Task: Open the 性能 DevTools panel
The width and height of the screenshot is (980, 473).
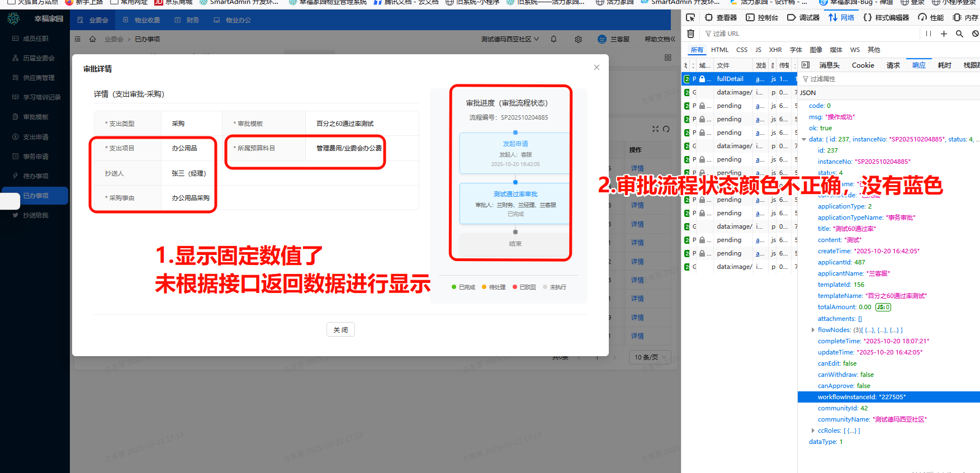Action: [931, 17]
